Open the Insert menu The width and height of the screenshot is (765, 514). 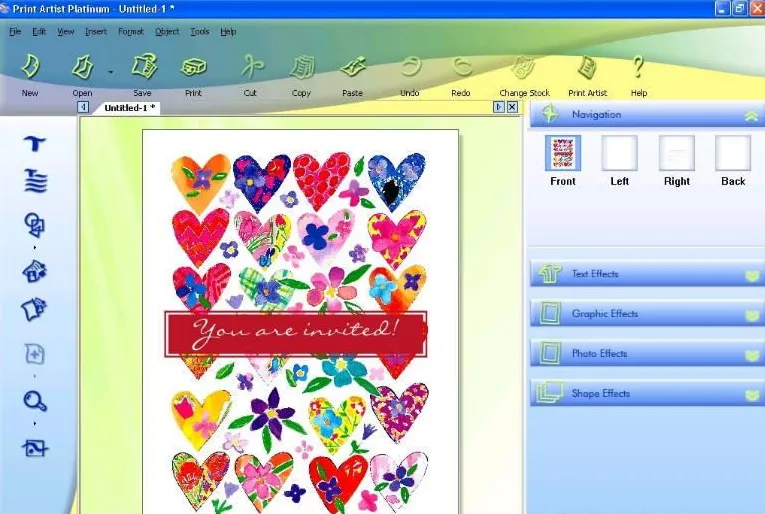[96, 32]
